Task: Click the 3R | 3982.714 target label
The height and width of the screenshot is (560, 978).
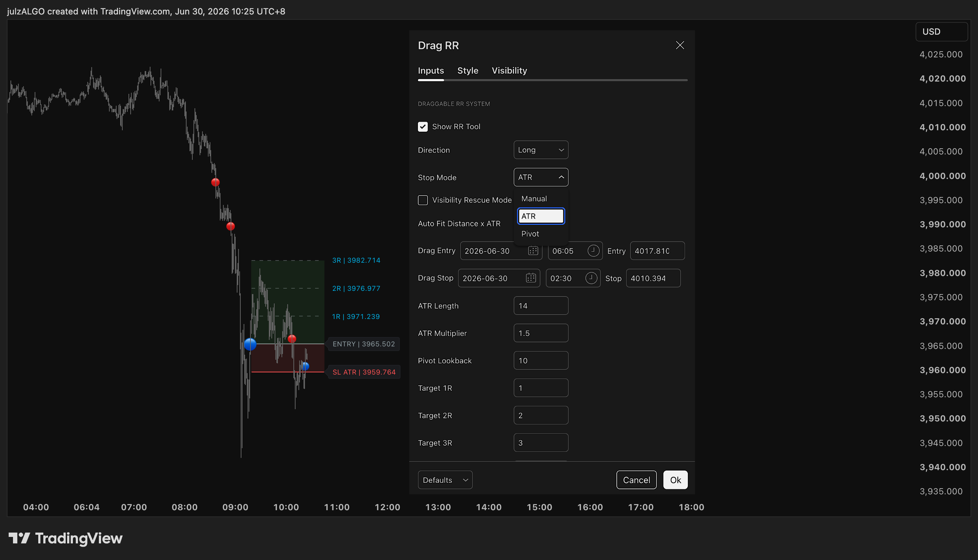Action: click(356, 261)
